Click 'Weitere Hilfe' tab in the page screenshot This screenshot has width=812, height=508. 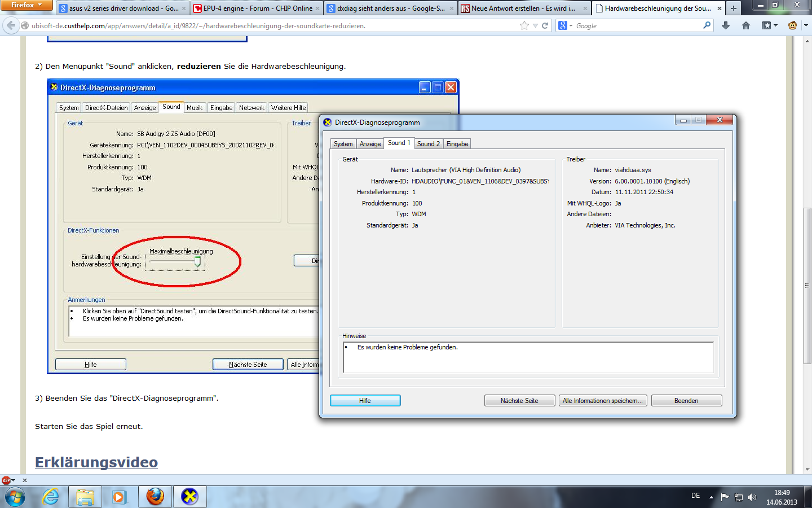[x=288, y=108]
